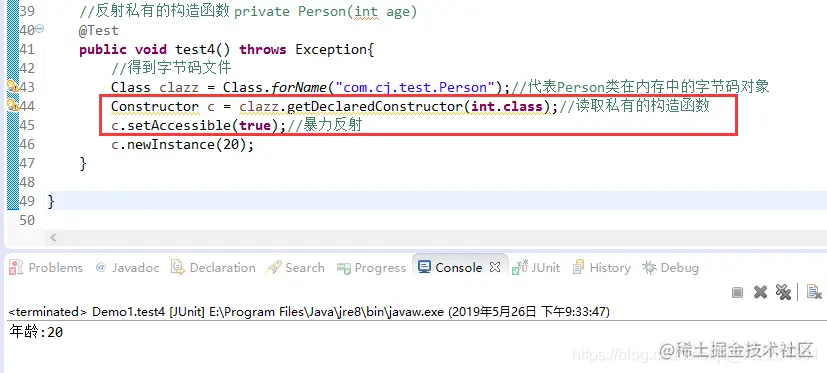Close the Console tab with X
This screenshot has width=827, height=373.
[x=495, y=267]
